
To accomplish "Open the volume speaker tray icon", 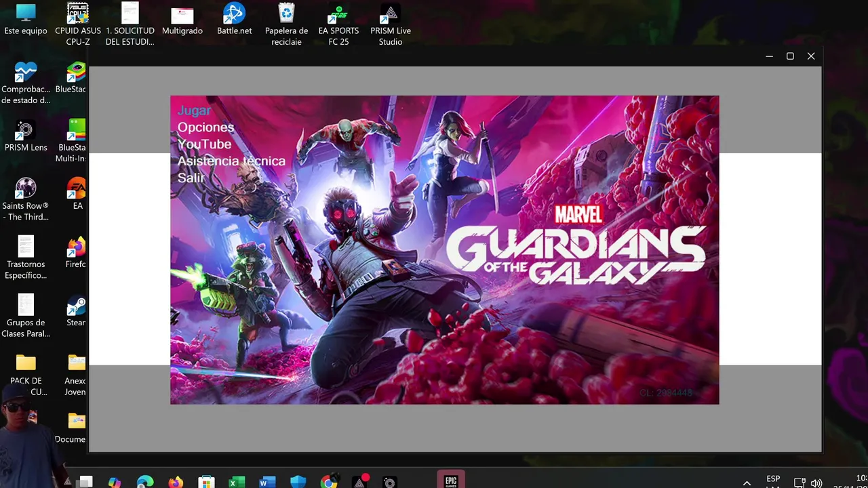I will coord(816,483).
